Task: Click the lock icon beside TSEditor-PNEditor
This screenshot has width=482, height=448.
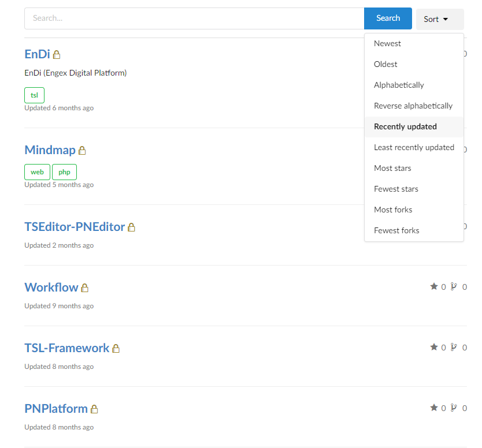Action: (131, 227)
